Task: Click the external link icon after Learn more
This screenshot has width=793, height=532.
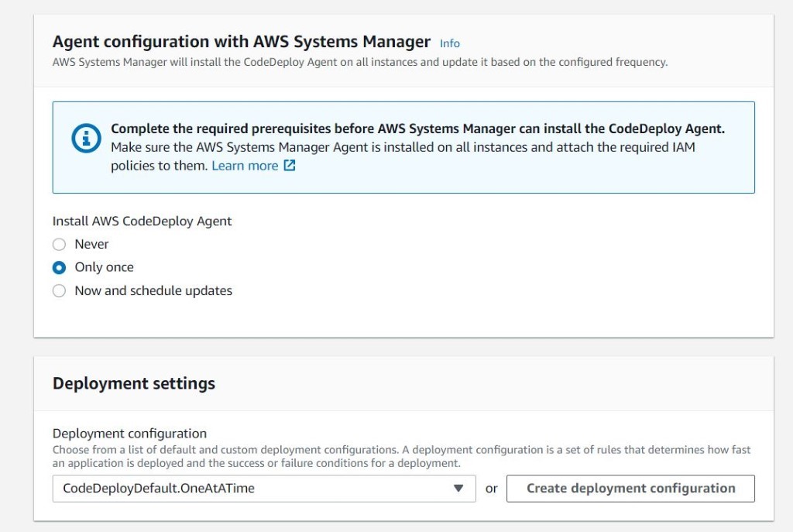Action: [290, 166]
